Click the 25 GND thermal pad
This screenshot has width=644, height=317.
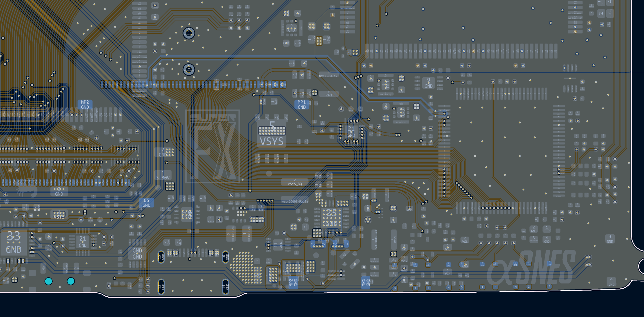click(x=331, y=218)
